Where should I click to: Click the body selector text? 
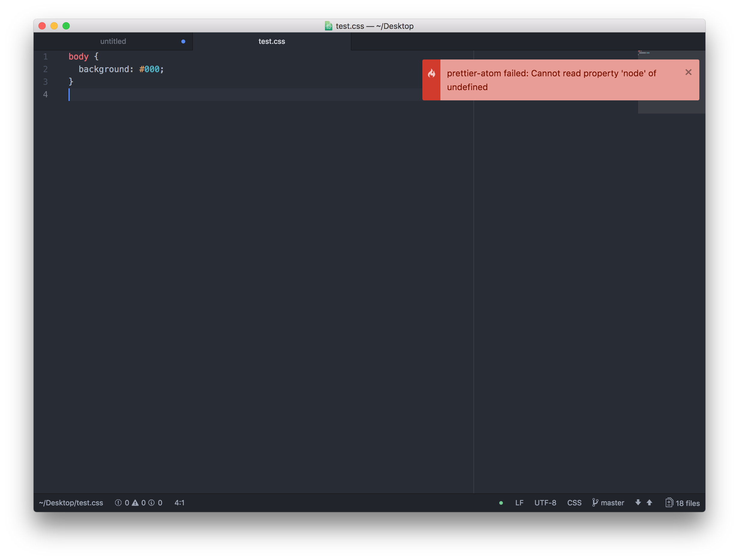(x=78, y=56)
